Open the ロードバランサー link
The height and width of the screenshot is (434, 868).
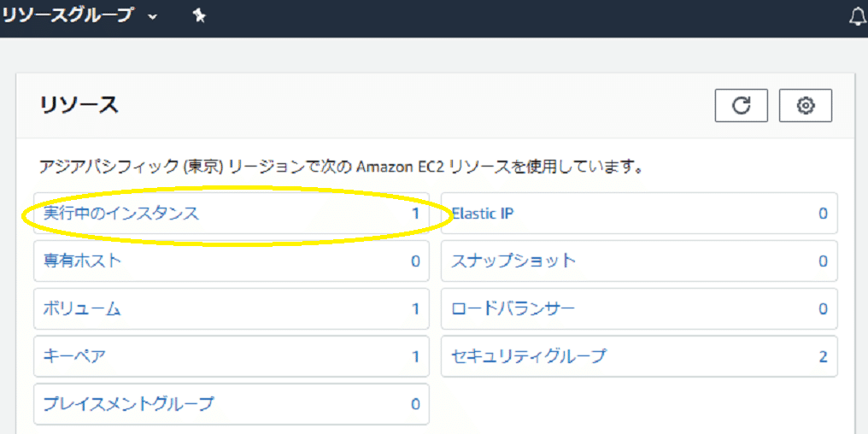[513, 308]
